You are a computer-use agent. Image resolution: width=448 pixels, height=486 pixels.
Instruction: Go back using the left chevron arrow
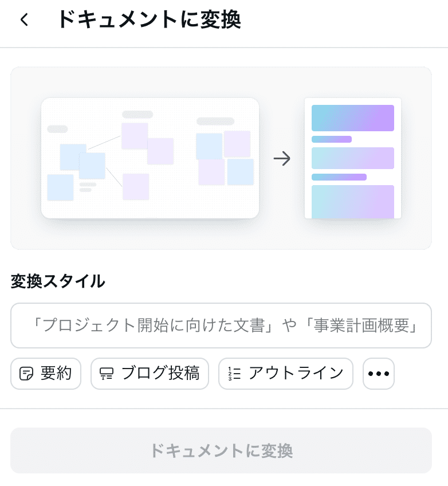(x=24, y=20)
